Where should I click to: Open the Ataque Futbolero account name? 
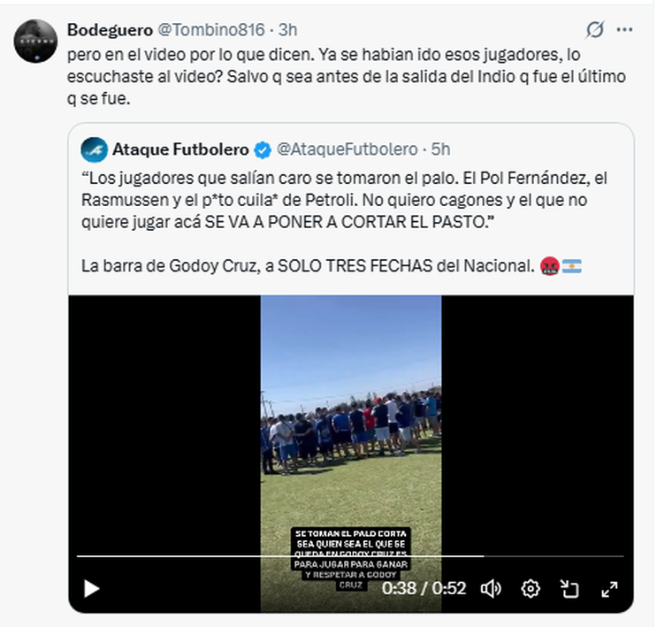point(180,149)
